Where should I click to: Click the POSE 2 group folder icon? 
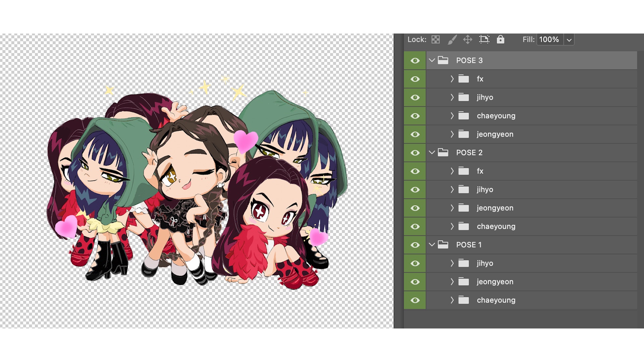[x=443, y=153]
